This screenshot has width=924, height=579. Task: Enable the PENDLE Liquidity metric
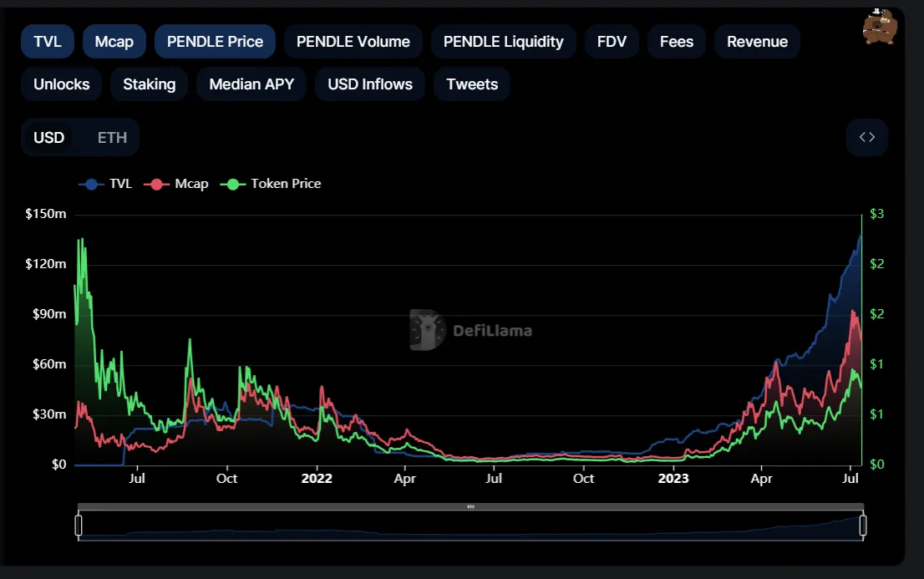[x=503, y=42]
